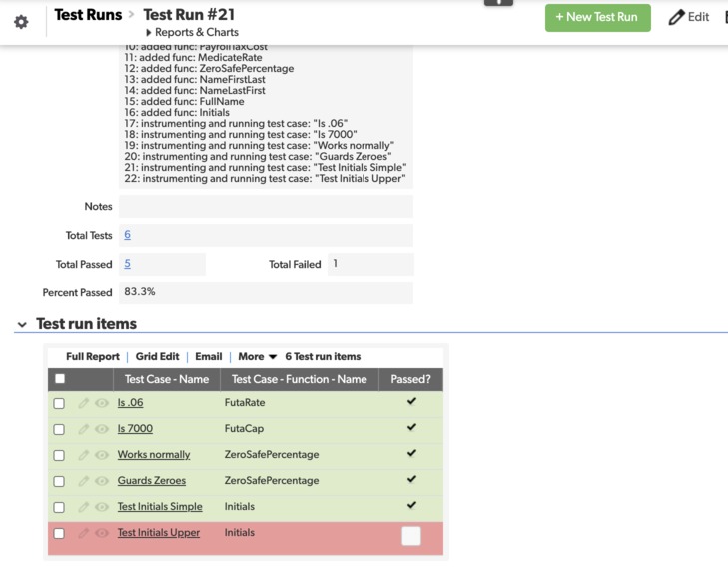The image size is (728, 572).
Task: Click the Total Tests value 6
Action: (127, 235)
